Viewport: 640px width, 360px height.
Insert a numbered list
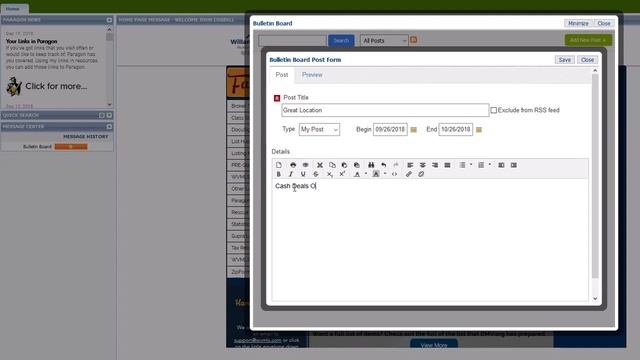point(481,165)
